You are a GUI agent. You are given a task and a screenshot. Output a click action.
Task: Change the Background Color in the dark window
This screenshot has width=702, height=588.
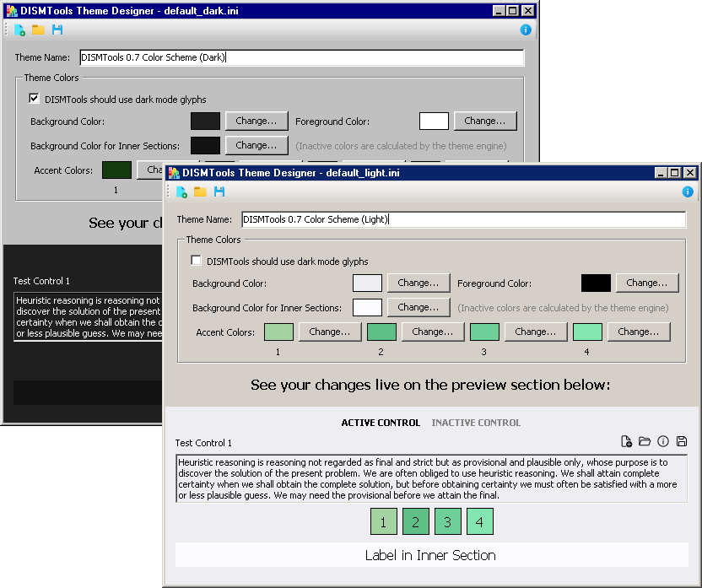[256, 121]
